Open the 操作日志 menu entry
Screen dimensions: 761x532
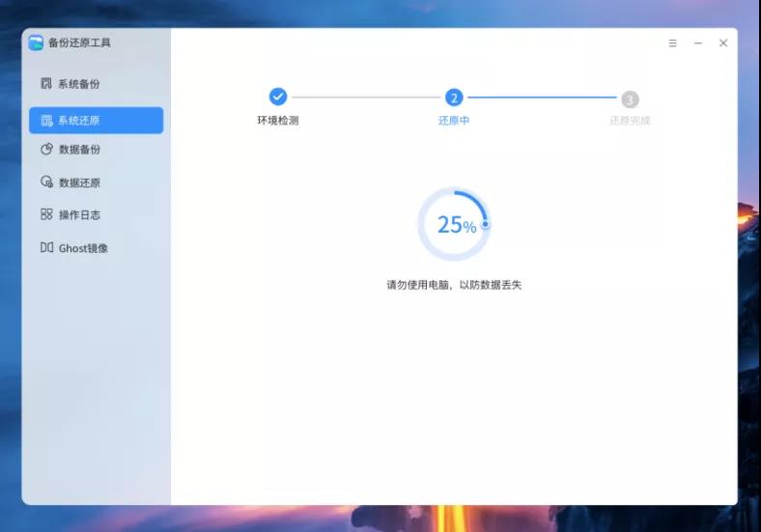[x=79, y=214]
